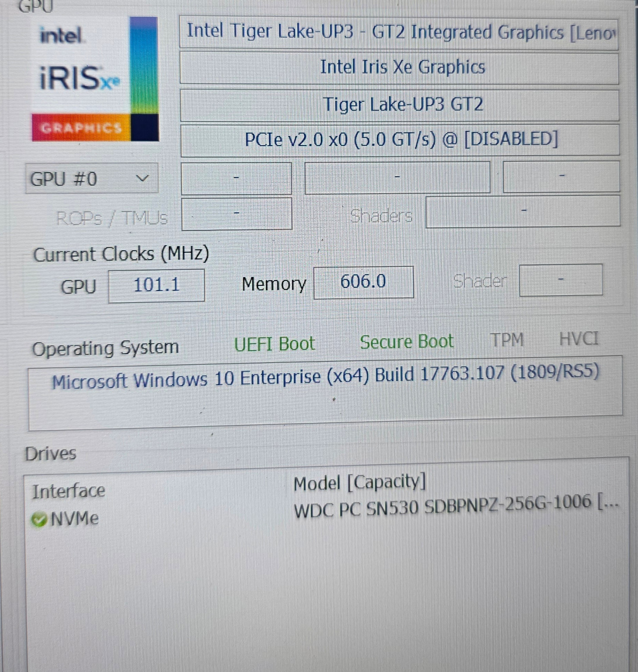The image size is (638, 672).
Task: Click the Tiger Lake-UP3 GT2 codename field
Action: [x=400, y=105]
